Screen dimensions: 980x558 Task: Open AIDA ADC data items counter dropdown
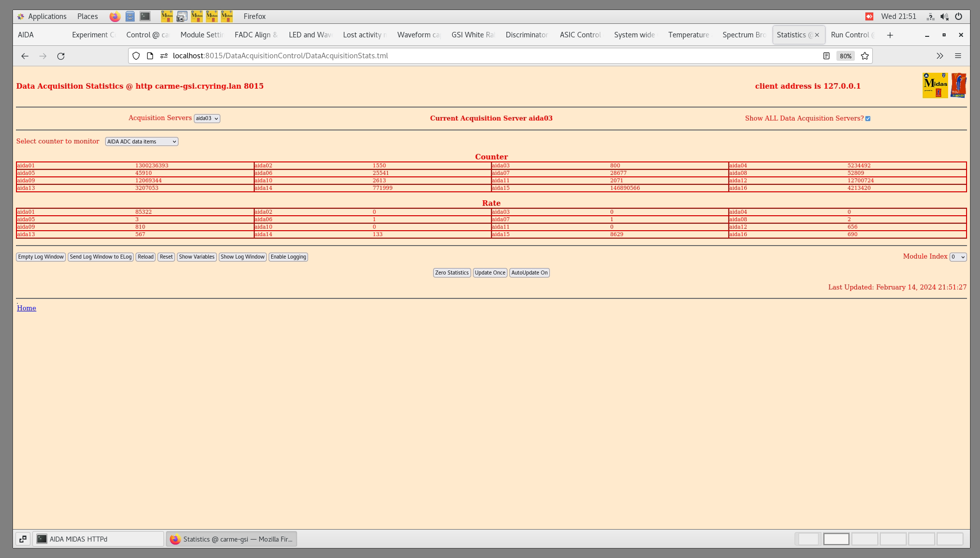141,141
